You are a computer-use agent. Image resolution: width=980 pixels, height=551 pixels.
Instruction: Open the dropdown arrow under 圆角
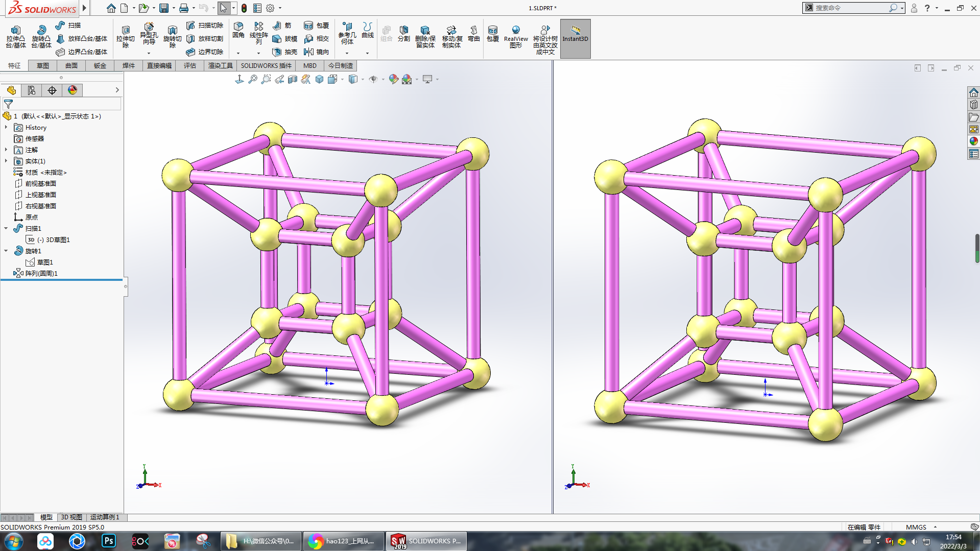[x=238, y=53]
